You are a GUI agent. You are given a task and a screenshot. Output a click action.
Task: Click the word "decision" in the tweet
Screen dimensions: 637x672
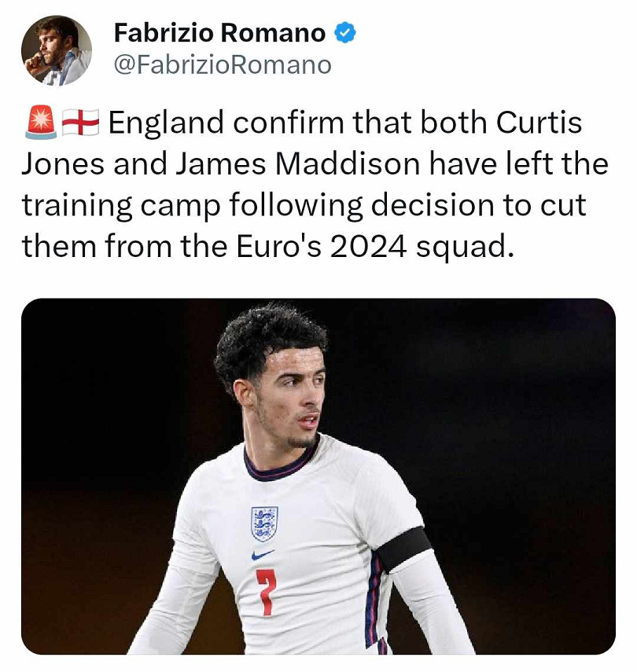(432, 205)
